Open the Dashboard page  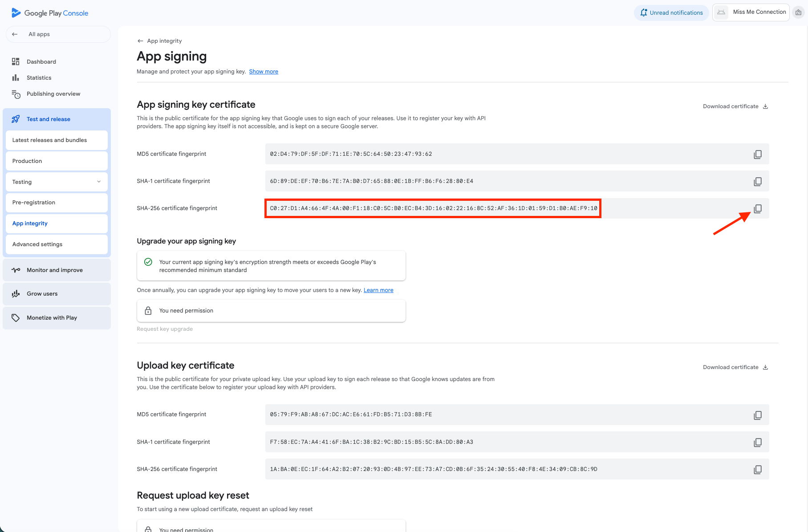(41, 62)
